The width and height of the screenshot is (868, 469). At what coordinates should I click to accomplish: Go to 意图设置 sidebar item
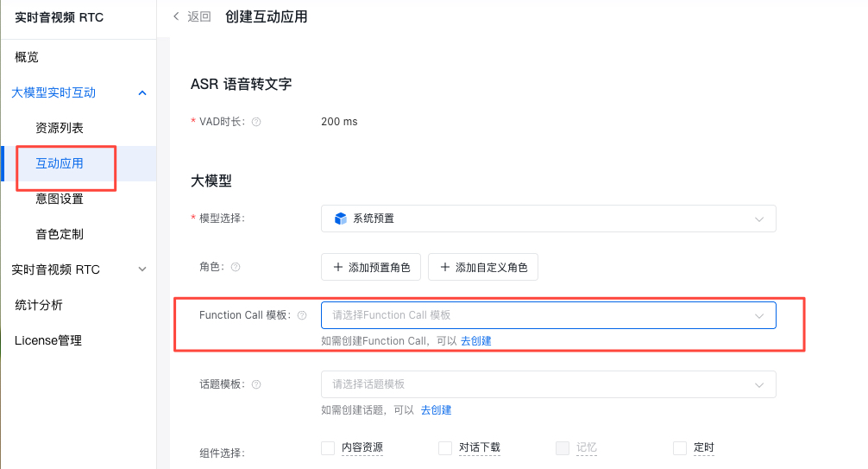[x=60, y=199]
